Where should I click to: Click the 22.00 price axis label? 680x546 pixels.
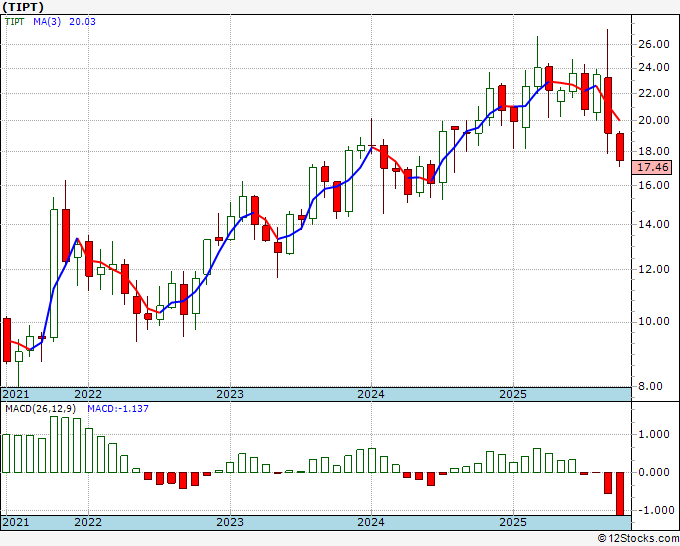[654, 93]
